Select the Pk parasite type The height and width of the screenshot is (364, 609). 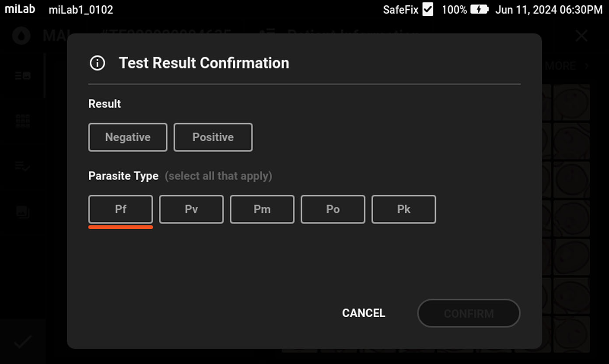click(x=403, y=209)
